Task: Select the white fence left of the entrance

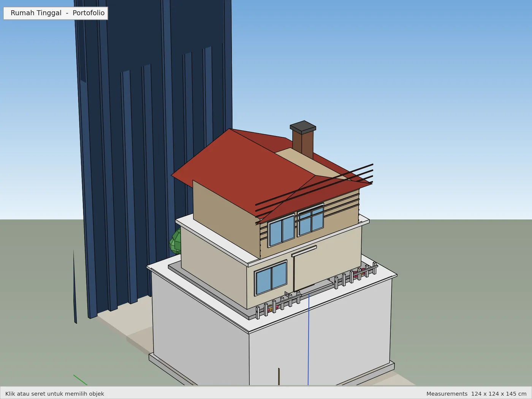Action: [279, 305]
